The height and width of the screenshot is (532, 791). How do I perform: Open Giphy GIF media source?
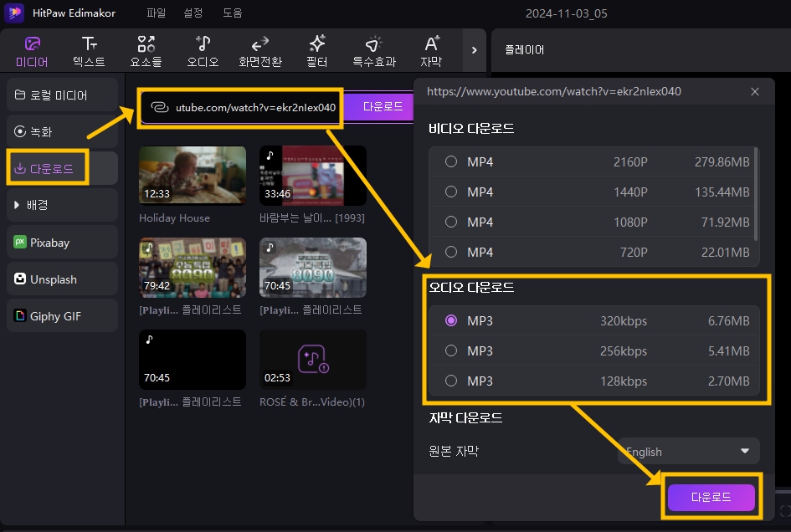click(63, 315)
